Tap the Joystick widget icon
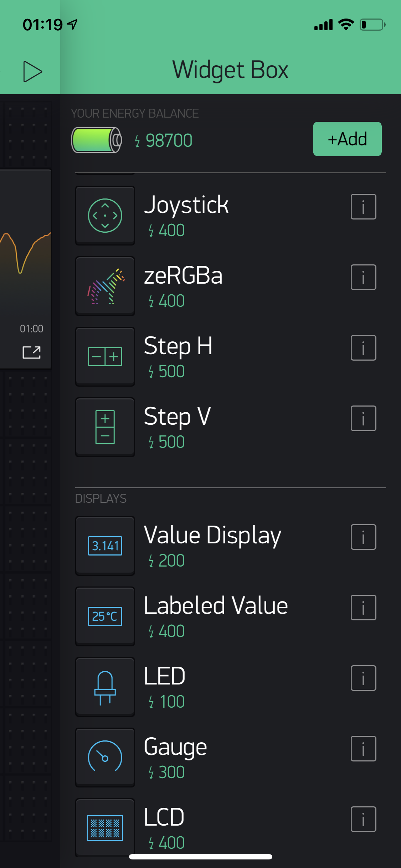The image size is (401, 868). [105, 216]
